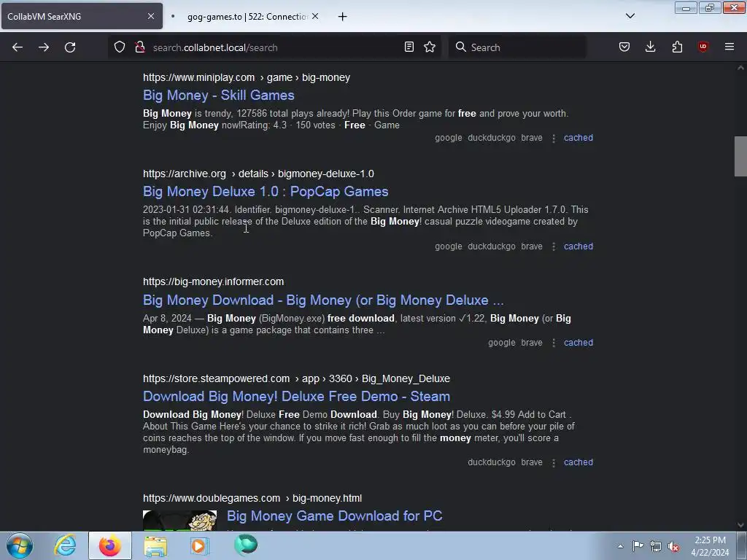Screen dimensions: 747x560
Task: Open Big Money Deluxe 1.0 : PopCap Games
Action: [x=266, y=192]
